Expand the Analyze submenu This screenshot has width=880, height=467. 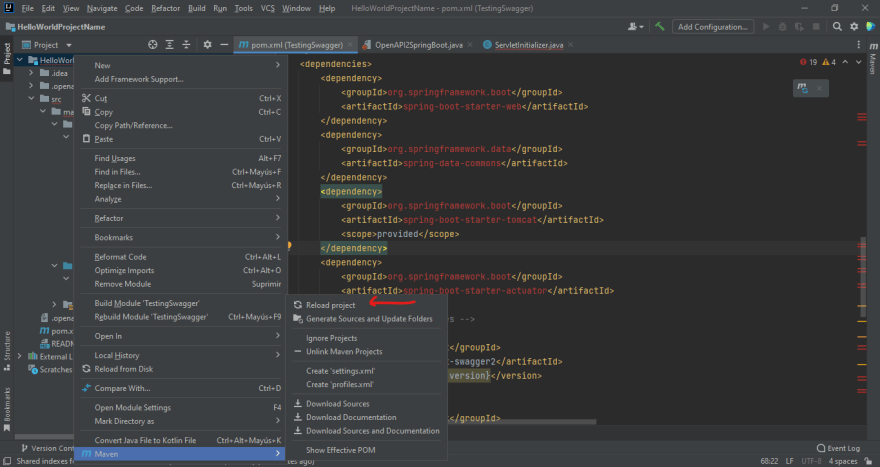[183, 199]
